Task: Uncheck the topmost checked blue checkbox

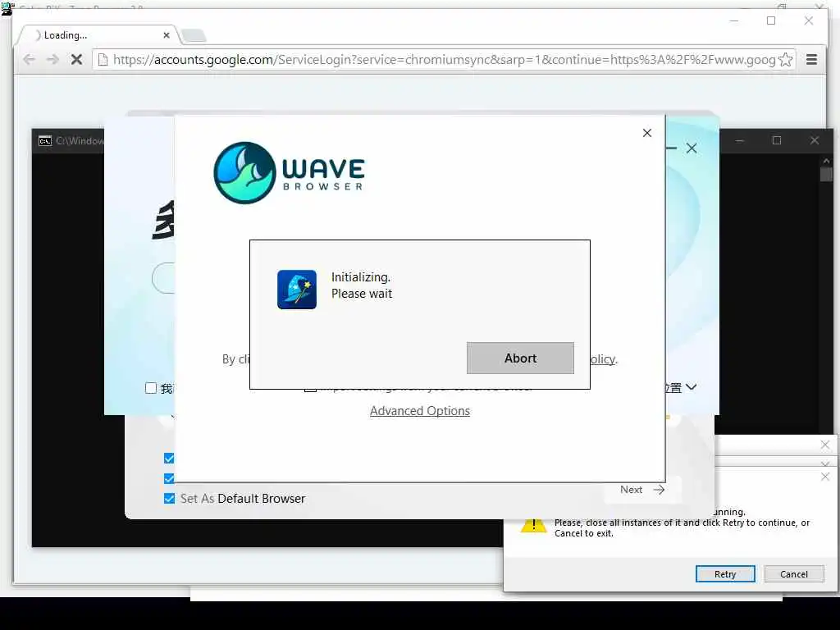Action: (x=169, y=458)
